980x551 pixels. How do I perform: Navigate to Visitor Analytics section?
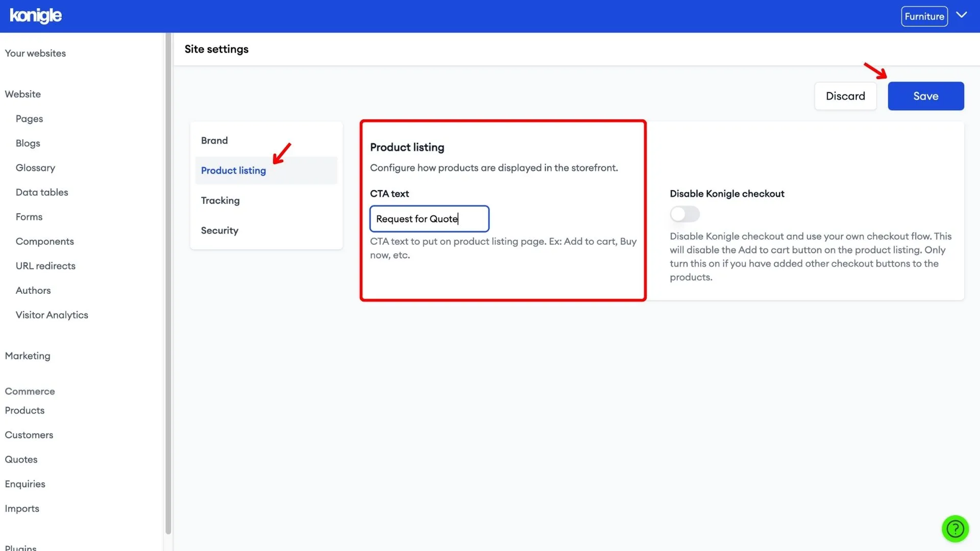click(52, 315)
